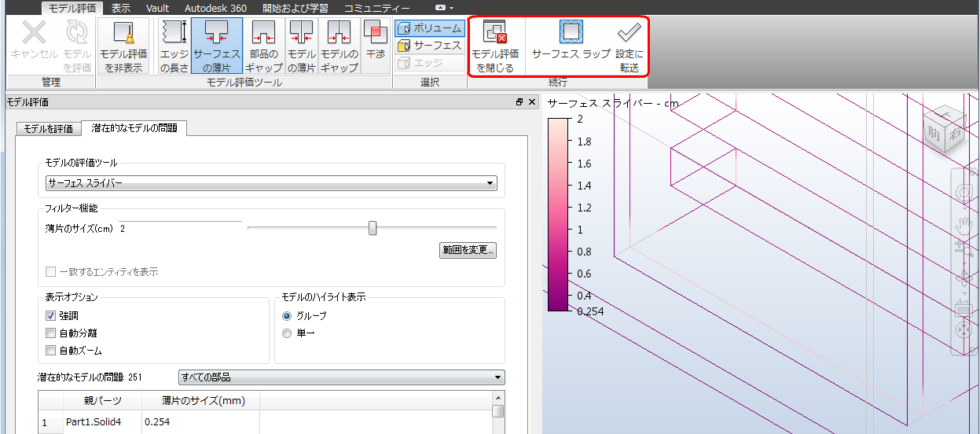This screenshot has width=980, height=434.
Task: Click the navigation wheel icon
Action: [963, 192]
